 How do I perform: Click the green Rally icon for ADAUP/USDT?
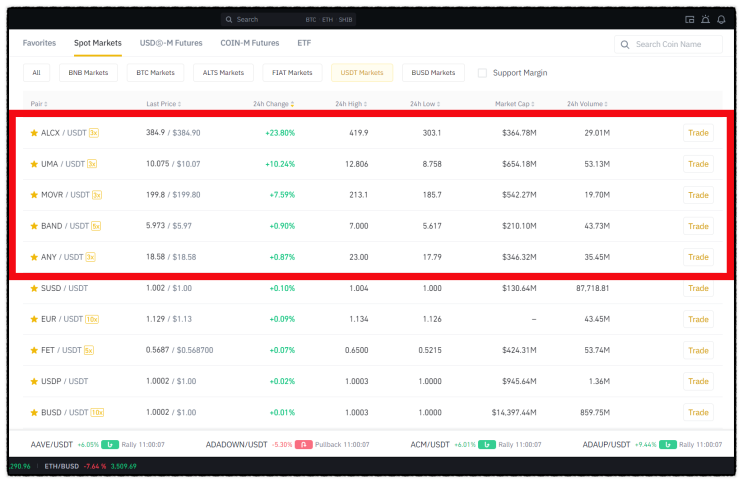pos(668,445)
